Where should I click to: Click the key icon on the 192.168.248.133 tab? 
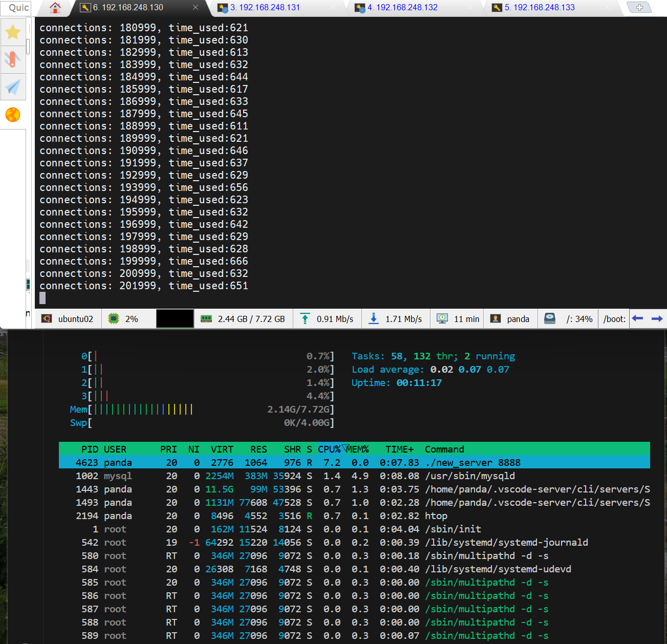point(497,8)
